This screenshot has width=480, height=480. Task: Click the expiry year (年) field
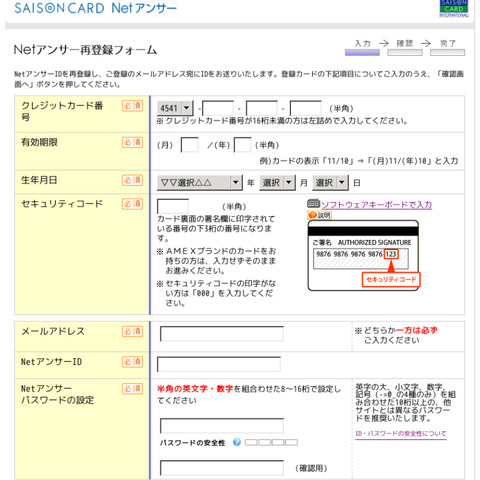[x=242, y=145]
